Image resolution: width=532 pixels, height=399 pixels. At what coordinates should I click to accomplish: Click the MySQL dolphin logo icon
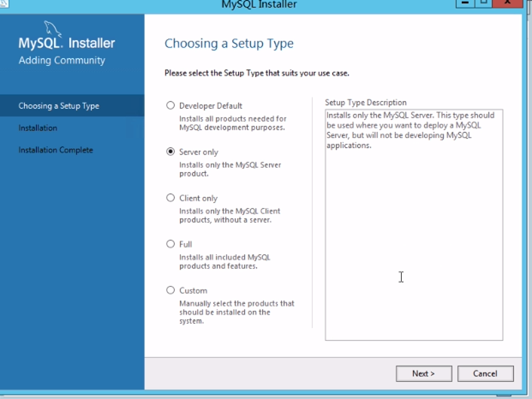click(x=52, y=29)
